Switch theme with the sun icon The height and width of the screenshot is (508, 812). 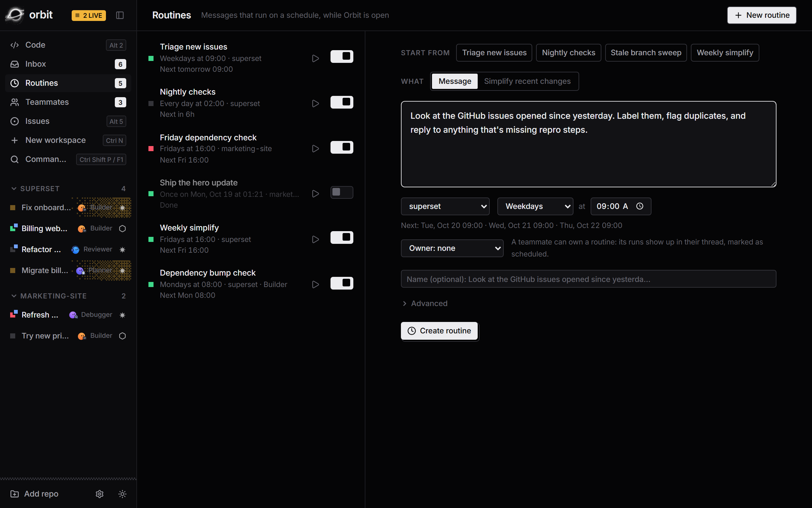pyautogui.click(x=122, y=493)
